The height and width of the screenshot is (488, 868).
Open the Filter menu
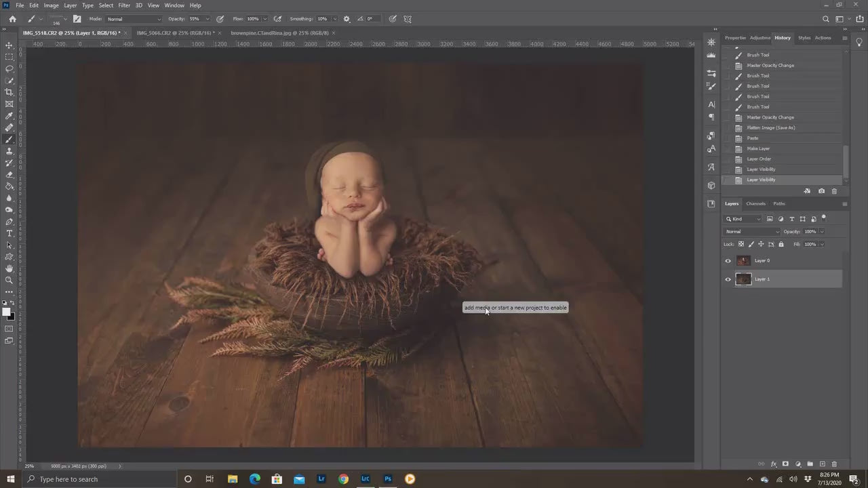point(124,5)
